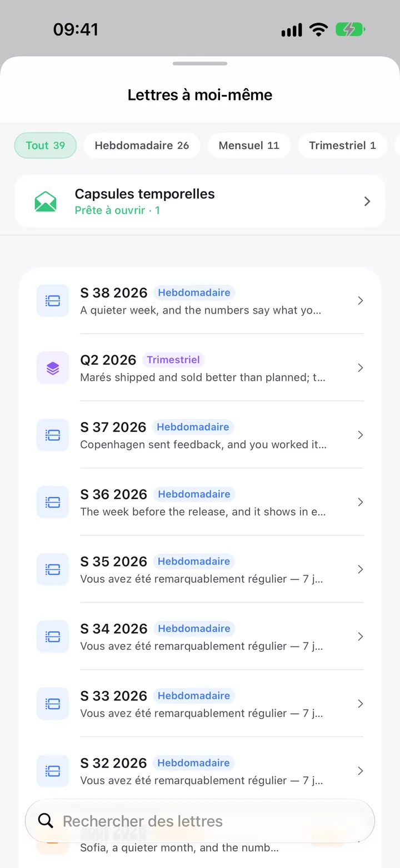The image size is (400, 868).
Task: Grab the sheet drag handle at top
Action: [200, 63]
